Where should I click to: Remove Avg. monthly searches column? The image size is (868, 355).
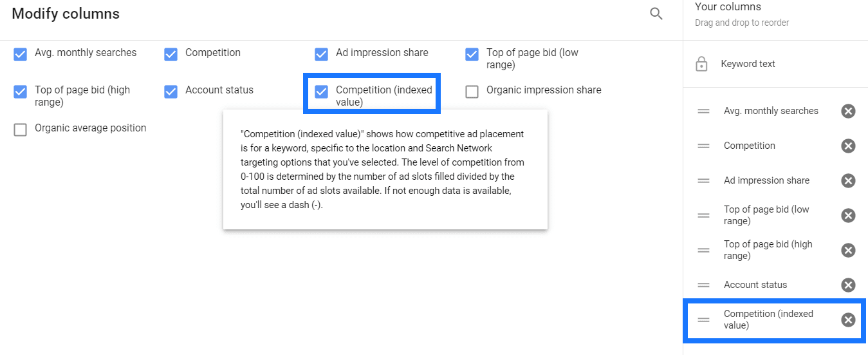click(848, 111)
